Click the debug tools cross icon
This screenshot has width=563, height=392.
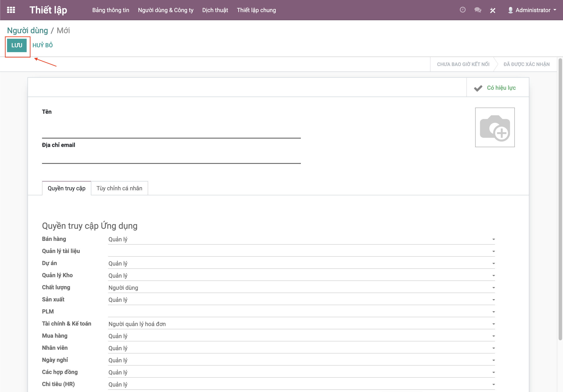point(493,10)
